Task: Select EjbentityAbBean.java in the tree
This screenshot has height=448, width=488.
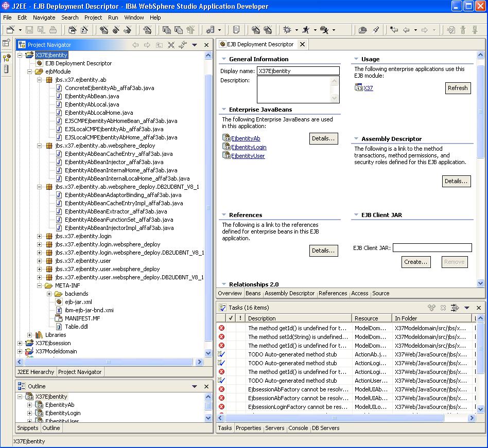Action: pyautogui.click(x=92, y=96)
